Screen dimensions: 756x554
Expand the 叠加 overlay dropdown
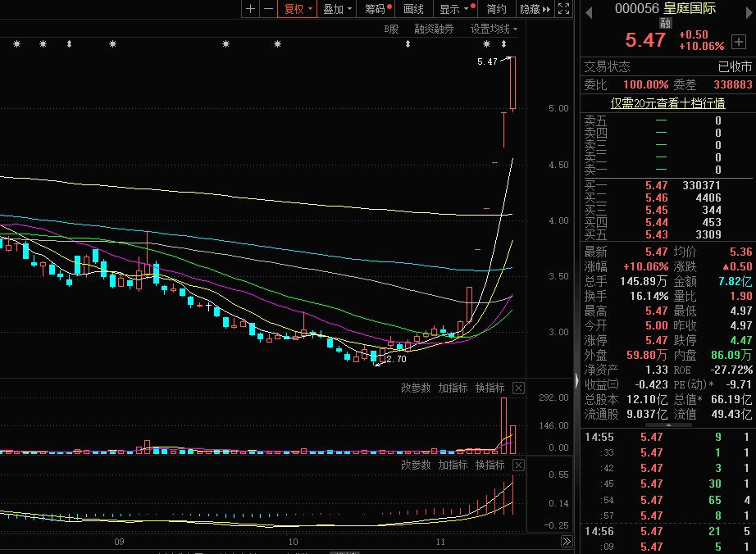pos(338,9)
